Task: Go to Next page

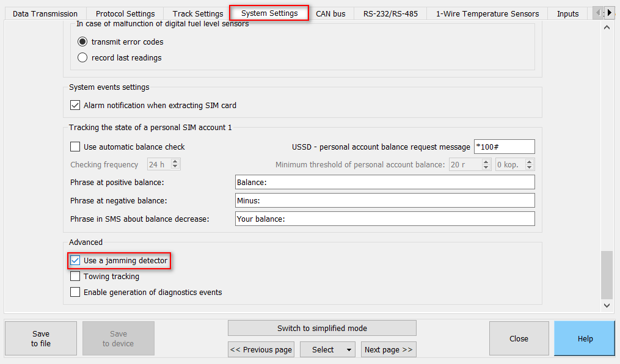Action: point(388,350)
